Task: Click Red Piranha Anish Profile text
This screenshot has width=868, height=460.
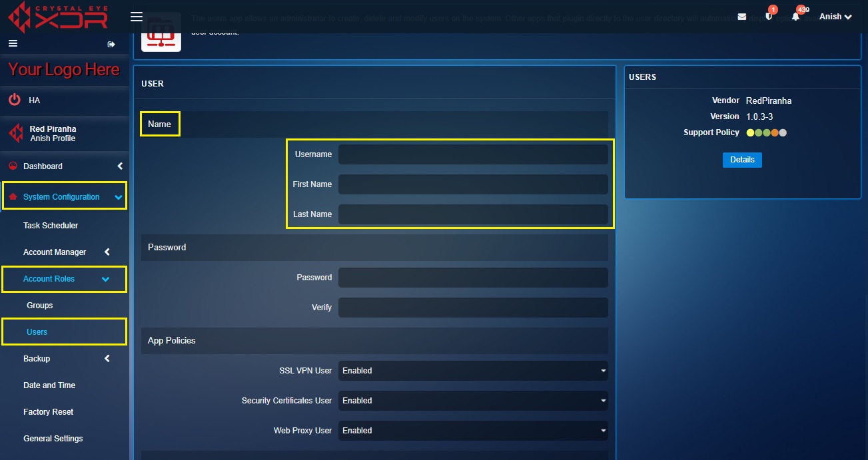Action: pos(53,134)
